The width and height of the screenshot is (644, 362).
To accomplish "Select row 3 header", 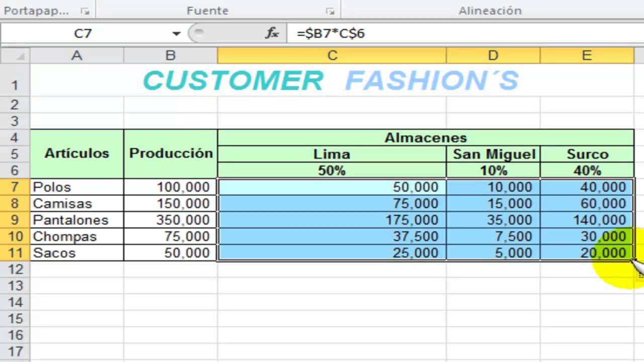I will 15,121.
